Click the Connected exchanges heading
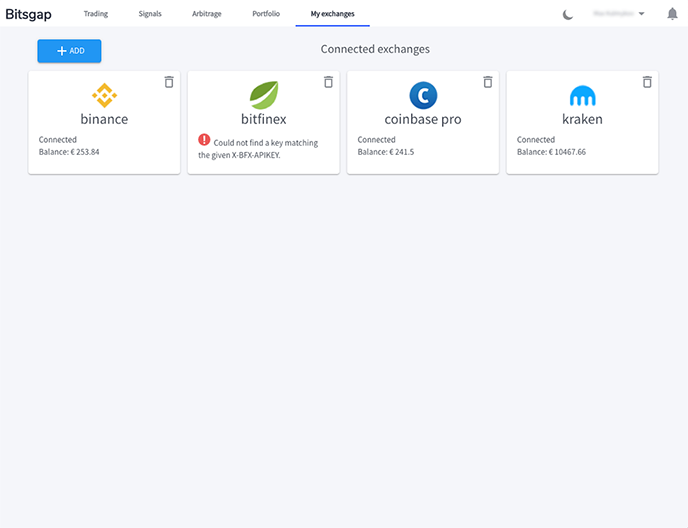 click(x=375, y=49)
